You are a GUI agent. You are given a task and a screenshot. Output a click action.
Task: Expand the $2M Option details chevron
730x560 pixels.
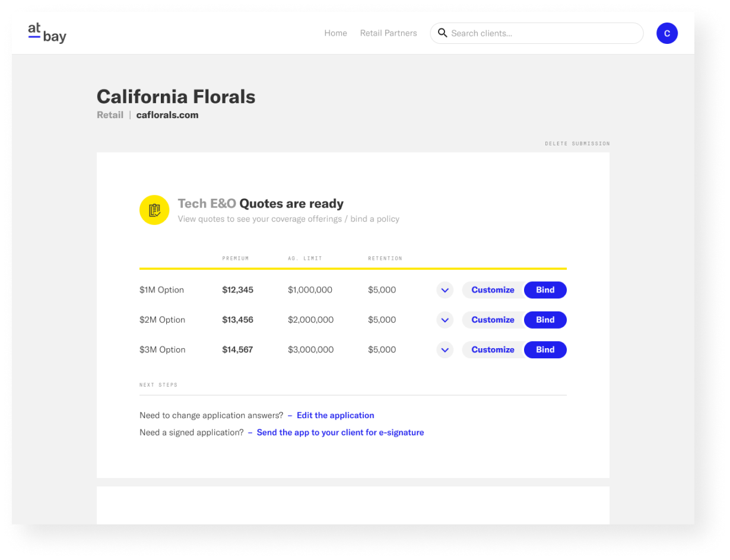(x=445, y=320)
